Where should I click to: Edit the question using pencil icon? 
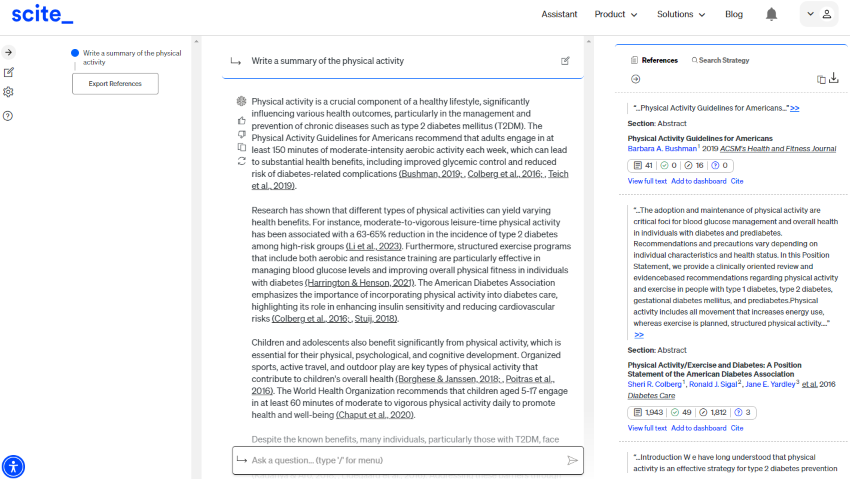(x=565, y=61)
